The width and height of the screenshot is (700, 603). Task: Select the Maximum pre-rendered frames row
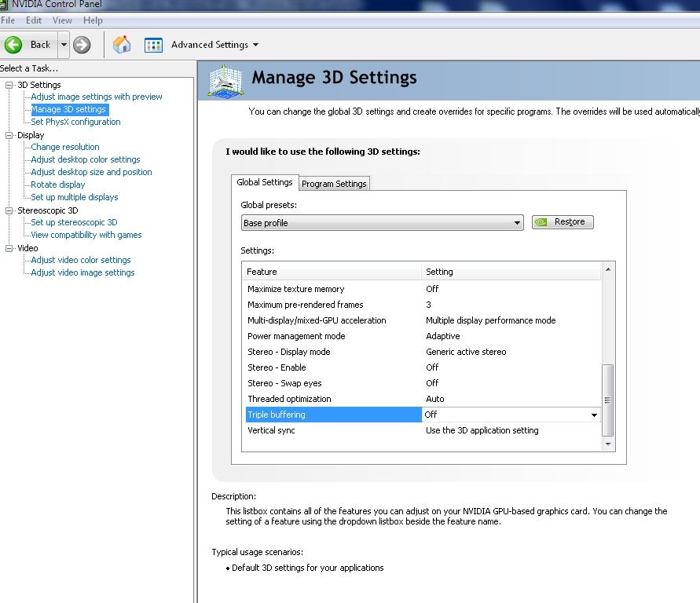[x=423, y=305]
